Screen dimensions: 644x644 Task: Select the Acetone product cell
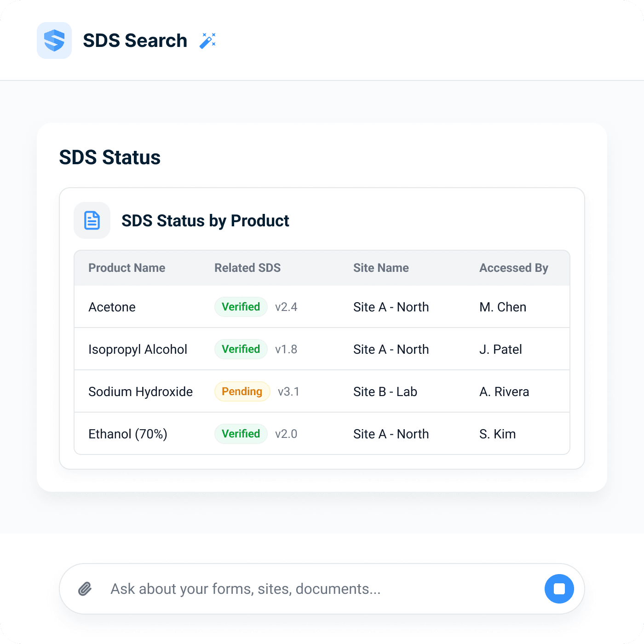pyautogui.click(x=112, y=307)
